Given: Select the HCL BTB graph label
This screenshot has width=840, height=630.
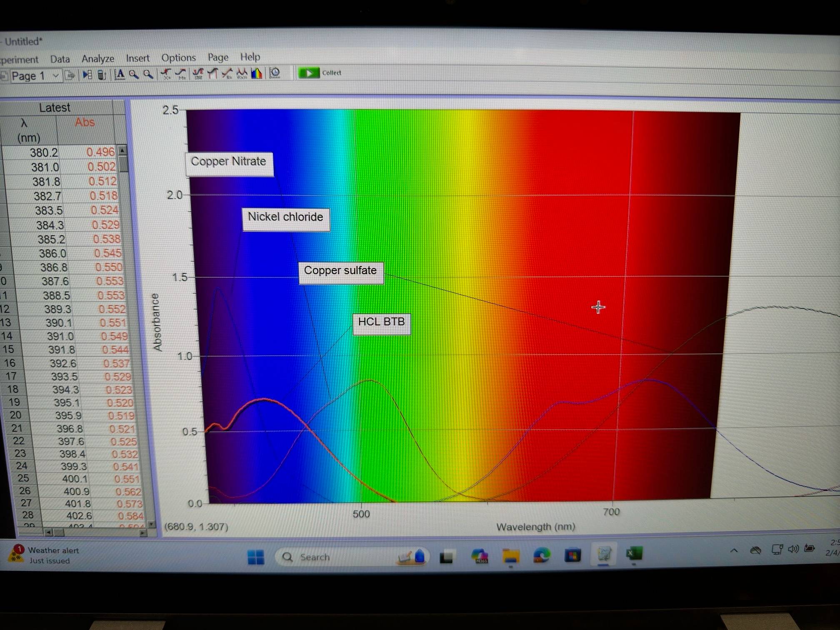Looking at the screenshot, I should [x=382, y=324].
